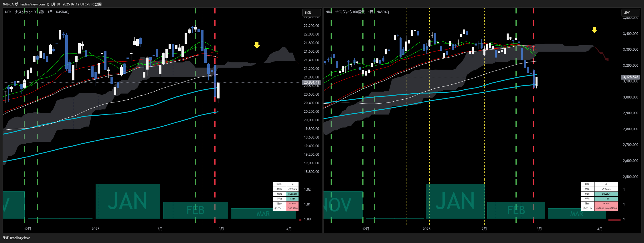Click the 3,400,000 price axis label
The width and height of the screenshot is (644, 243).
[631, 34]
